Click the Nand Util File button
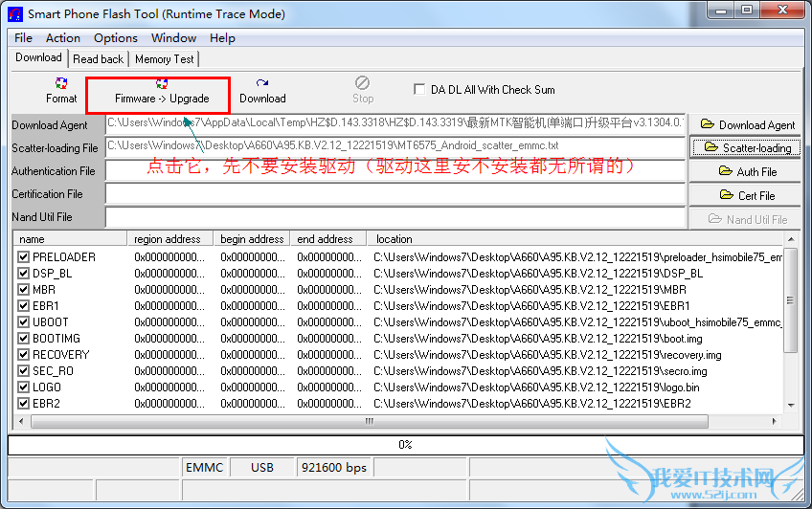The height and width of the screenshot is (509, 812). click(745, 219)
